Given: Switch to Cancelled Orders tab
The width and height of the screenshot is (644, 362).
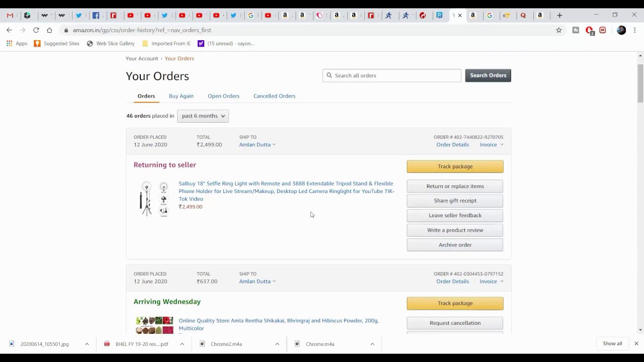Looking at the screenshot, I should click(274, 96).
